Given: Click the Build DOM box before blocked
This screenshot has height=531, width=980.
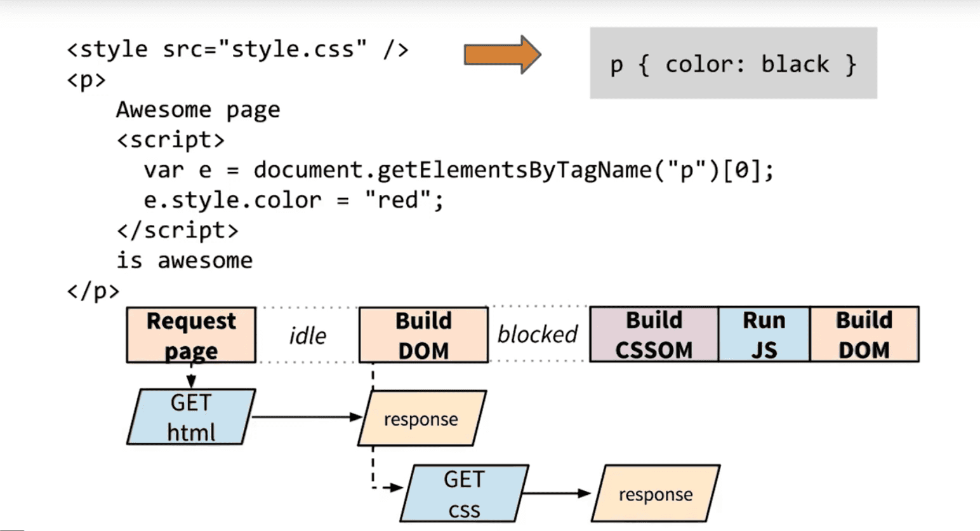Looking at the screenshot, I should [423, 335].
